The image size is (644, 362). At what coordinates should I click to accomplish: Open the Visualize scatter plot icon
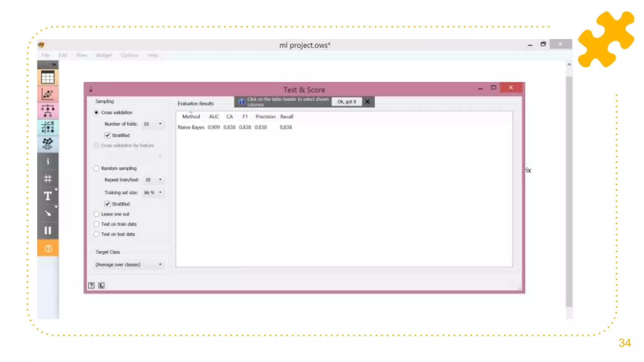pos(48,94)
